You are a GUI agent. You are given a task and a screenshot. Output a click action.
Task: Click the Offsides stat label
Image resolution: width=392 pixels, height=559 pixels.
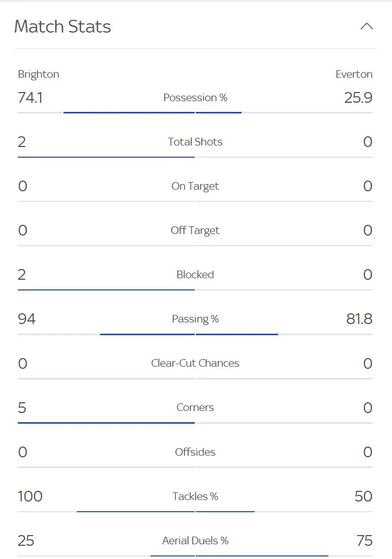[195, 452]
